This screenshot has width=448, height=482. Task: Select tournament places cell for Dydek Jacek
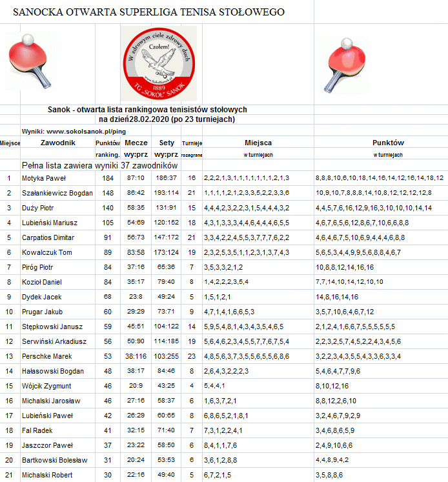pos(258,297)
